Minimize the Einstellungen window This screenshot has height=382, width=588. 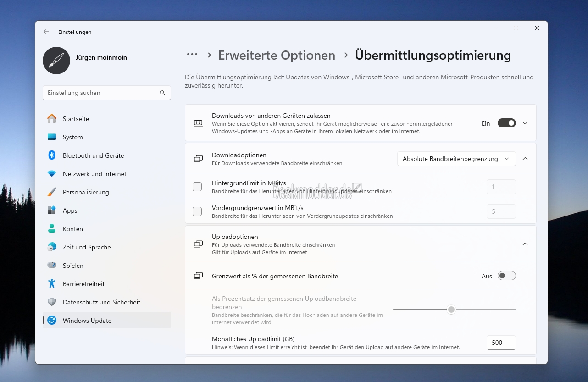pyautogui.click(x=495, y=28)
